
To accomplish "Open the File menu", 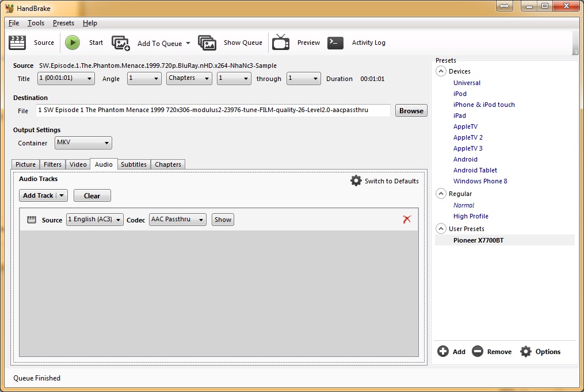I will tap(14, 23).
